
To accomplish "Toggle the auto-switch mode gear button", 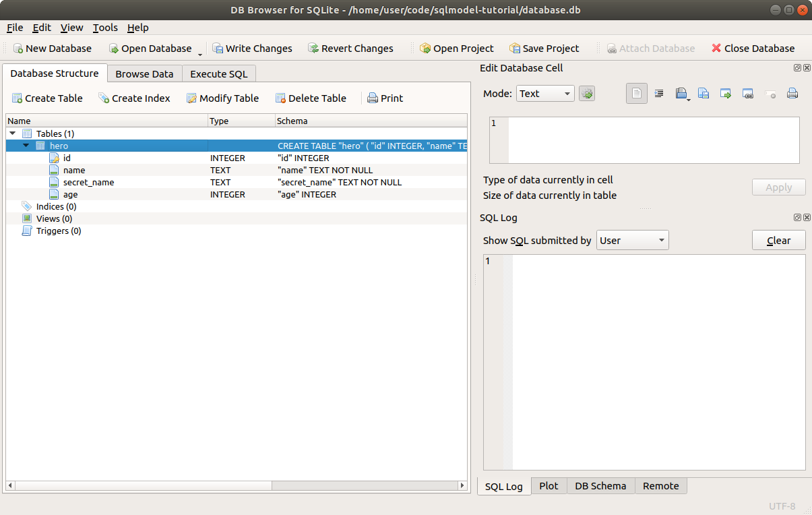I will pos(587,94).
